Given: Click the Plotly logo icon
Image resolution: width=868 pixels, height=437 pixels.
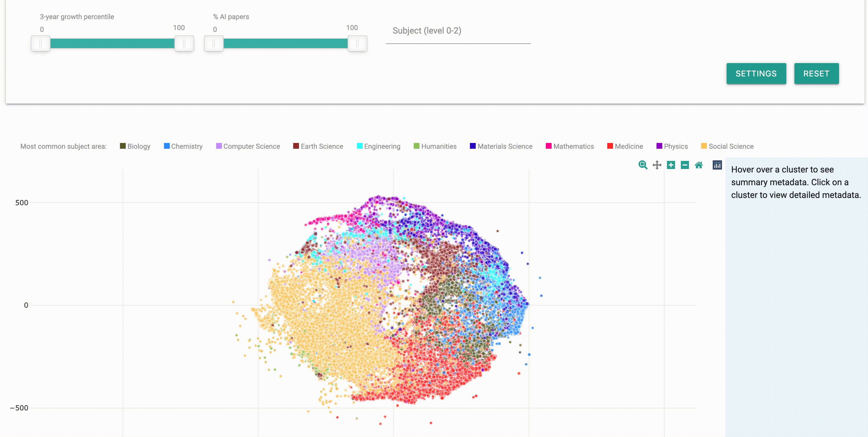Looking at the screenshot, I should point(717,165).
